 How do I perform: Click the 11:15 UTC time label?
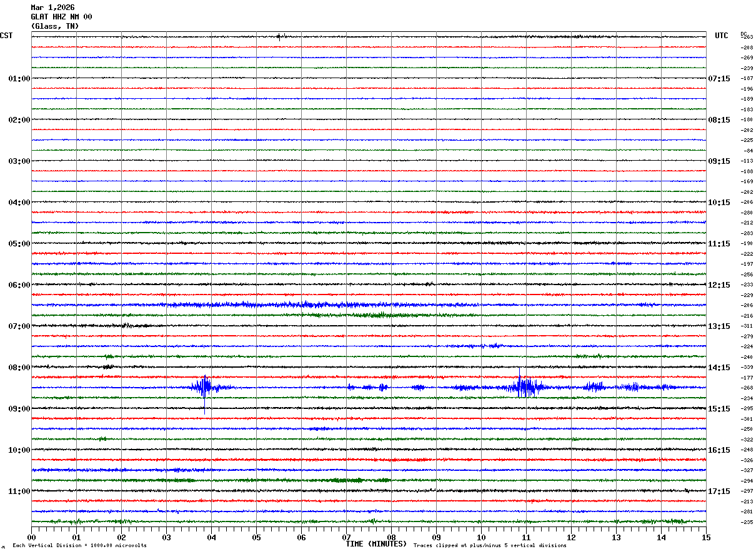point(719,244)
